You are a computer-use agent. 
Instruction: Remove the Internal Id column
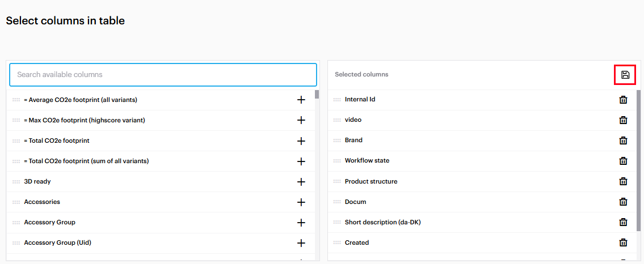point(623,100)
